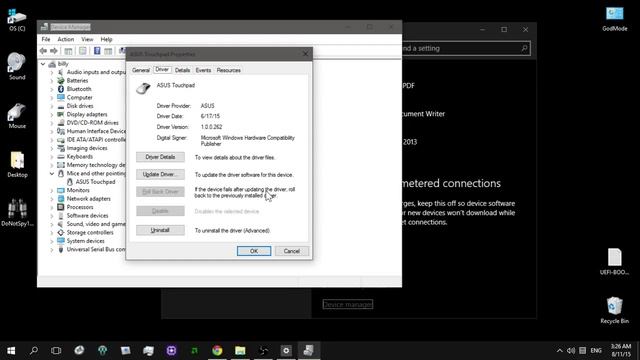Switch to the Events tab

[203, 70]
